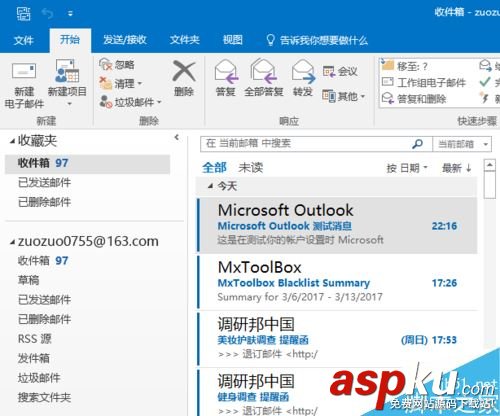Click the lightbulb Tell Me icon
Viewport: 500px width, 416px height.
click(x=270, y=40)
